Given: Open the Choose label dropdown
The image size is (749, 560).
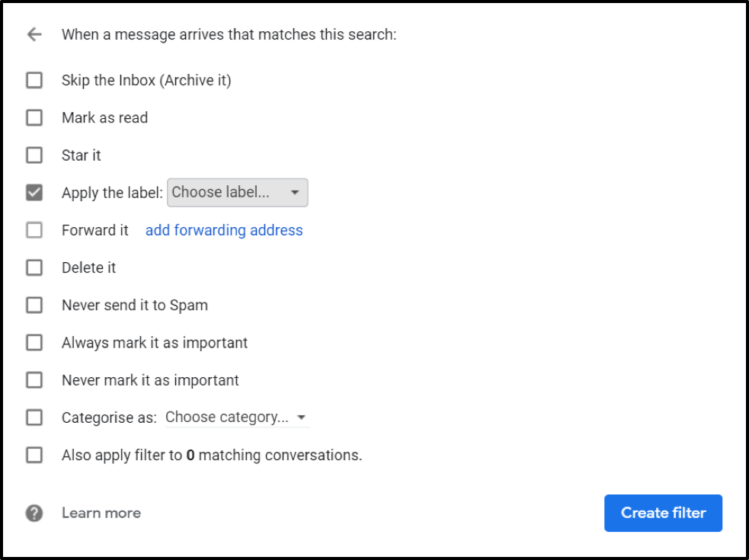Looking at the screenshot, I should (237, 193).
